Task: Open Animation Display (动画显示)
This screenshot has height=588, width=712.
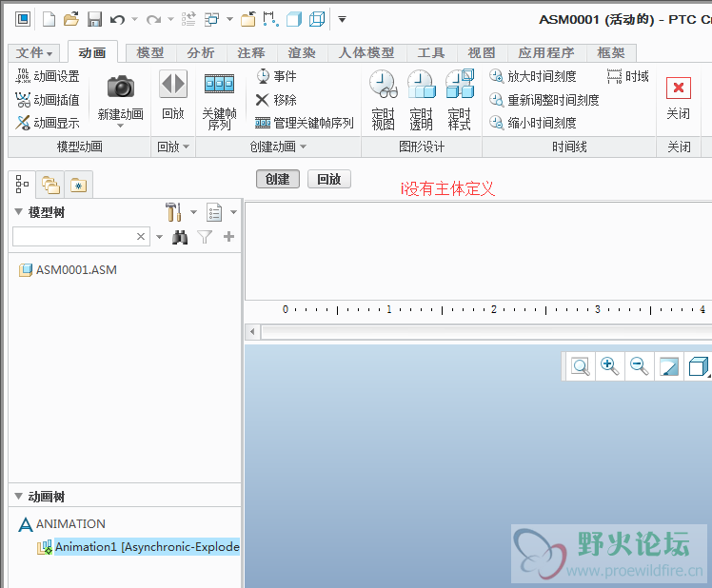Action: 48,123
